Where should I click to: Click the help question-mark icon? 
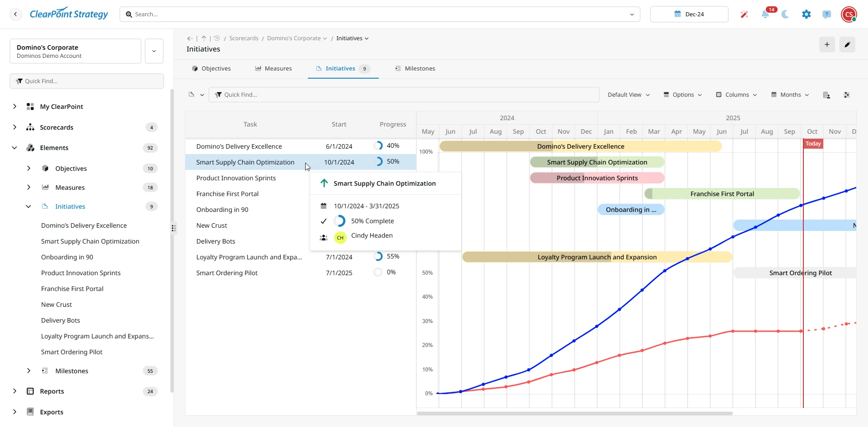coord(827,14)
